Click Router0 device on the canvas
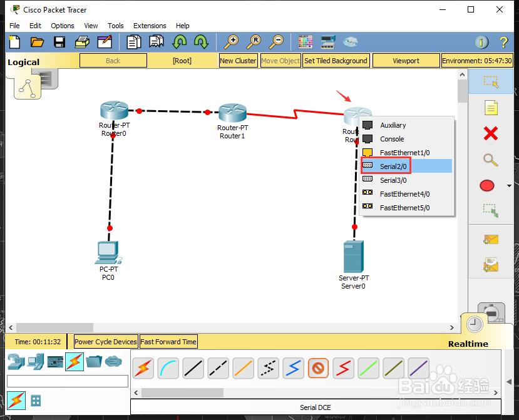Screen dimensions: 519x420 click(114, 110)
